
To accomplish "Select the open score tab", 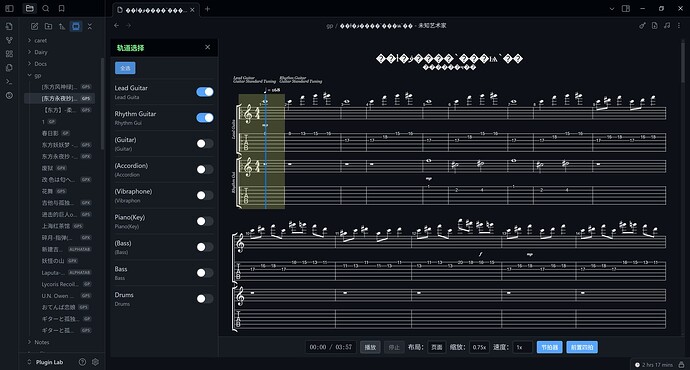I will tap(156, 10).
